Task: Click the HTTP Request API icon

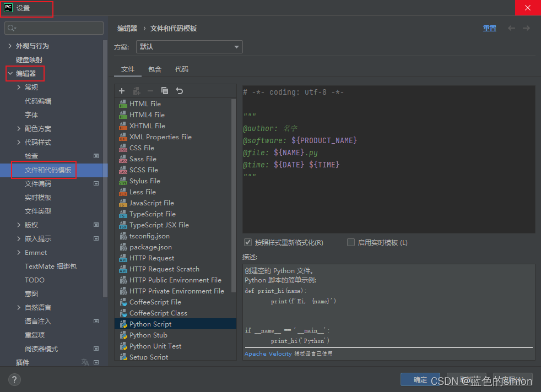Action: [x=123, y=258]
